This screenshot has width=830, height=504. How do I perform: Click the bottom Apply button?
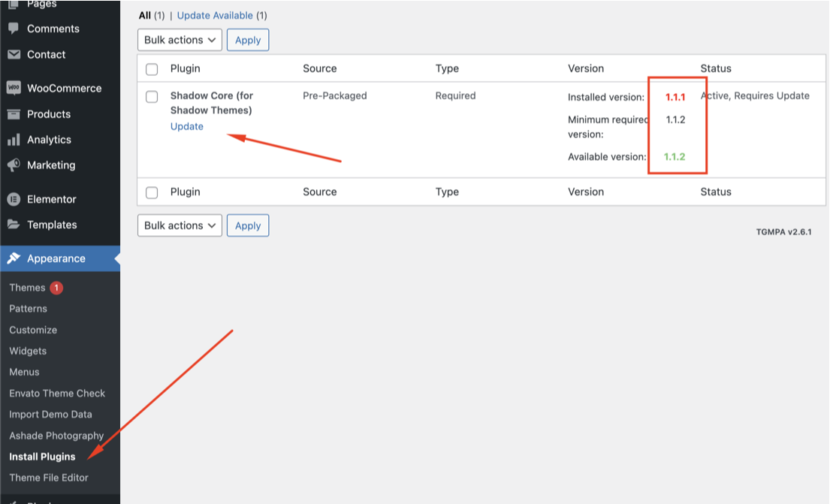click(248, 225)
